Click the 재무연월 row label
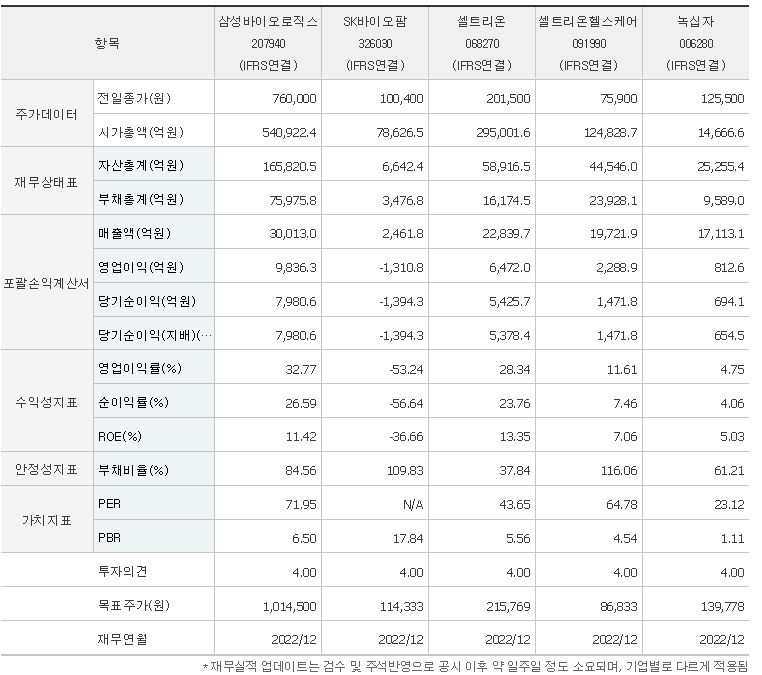762x675 pixels. (x=122, y=640)
